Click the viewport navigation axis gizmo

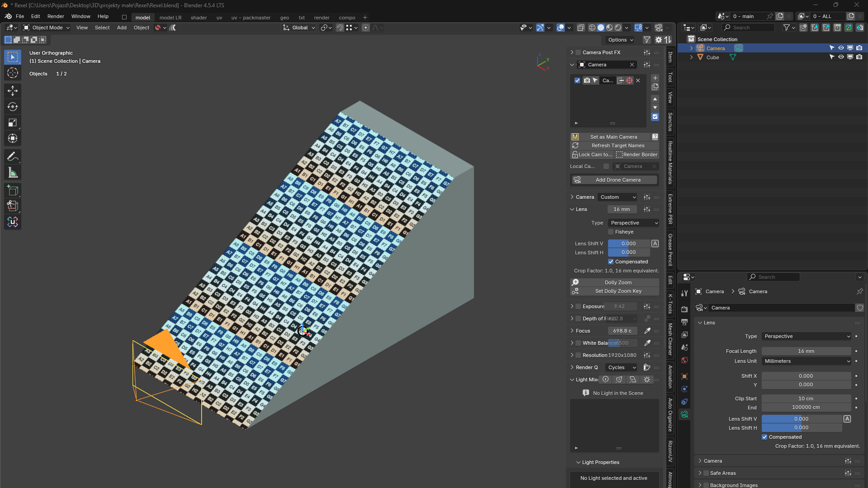542,62
